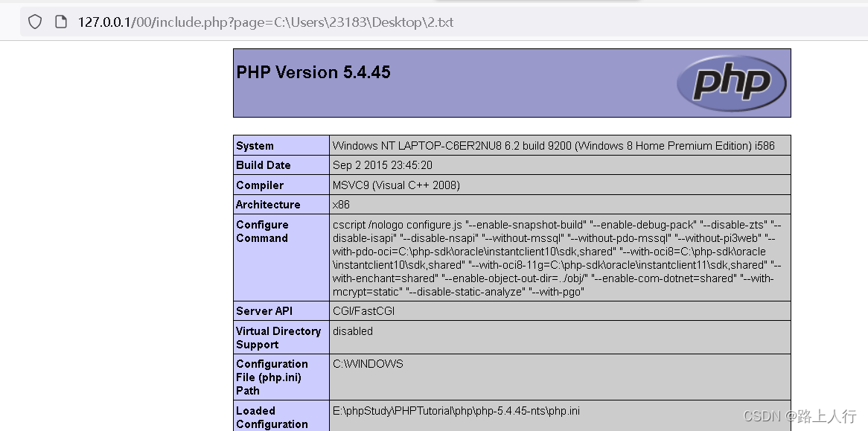Viewport: 868px width, 431px height.
Task: Click the Architecture row label
Action: [268, 205]
